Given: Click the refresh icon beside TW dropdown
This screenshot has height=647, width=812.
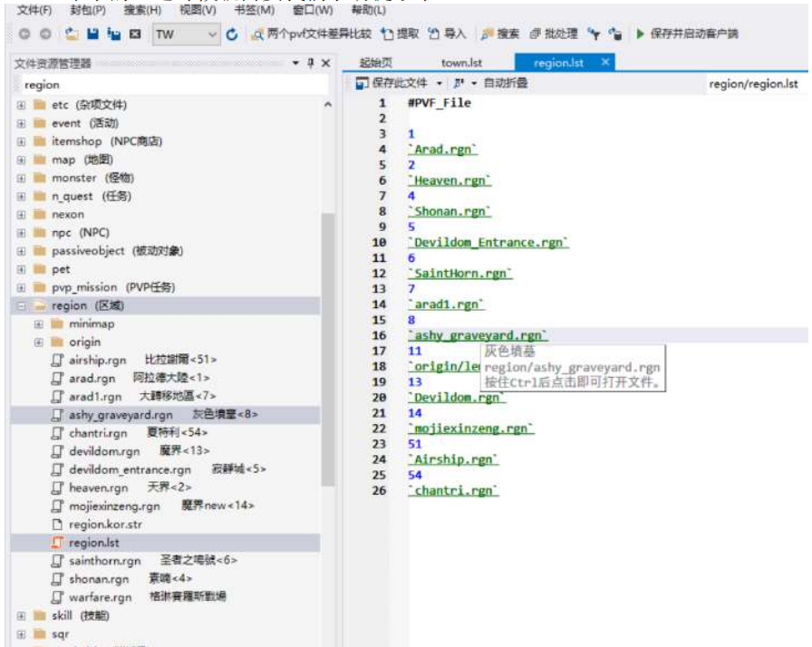Looking at the screenshot, I should (232, 34).
